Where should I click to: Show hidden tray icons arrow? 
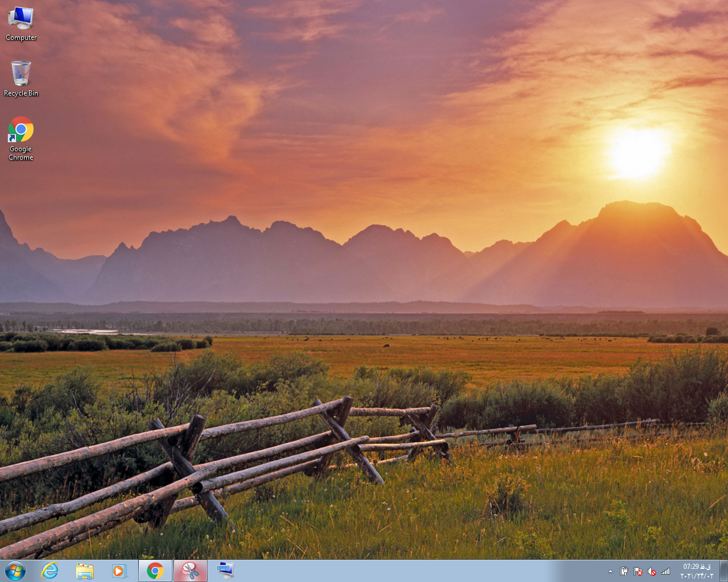point(611,571)
